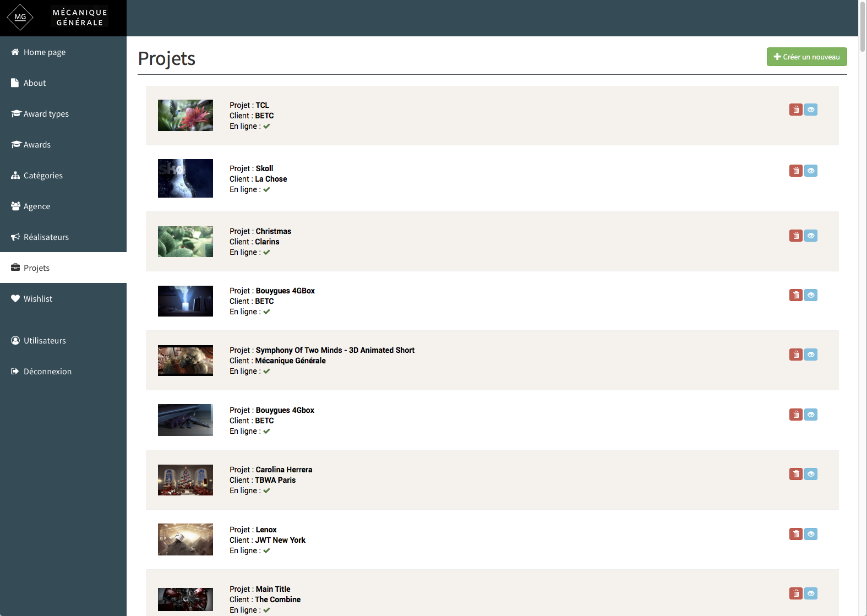View the Bouygues 4GBox project

(811, 295)
